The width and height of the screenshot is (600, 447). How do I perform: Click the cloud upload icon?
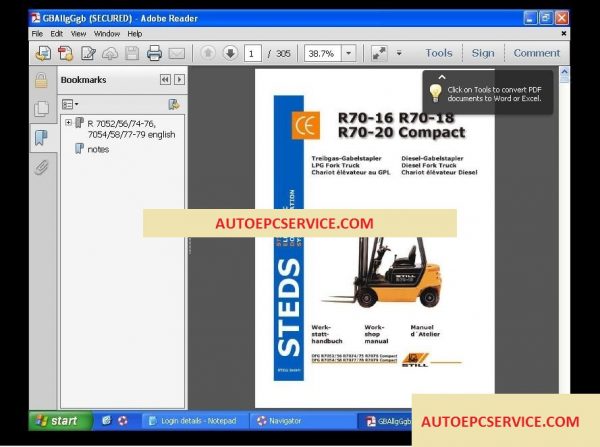click(110, 53)
